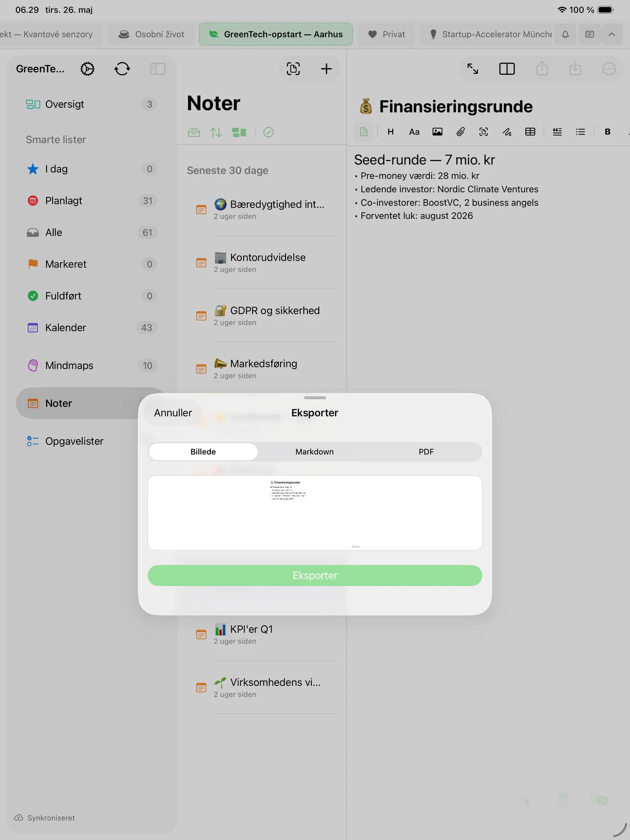Click the Synkroniseret status label

point(51,818)
